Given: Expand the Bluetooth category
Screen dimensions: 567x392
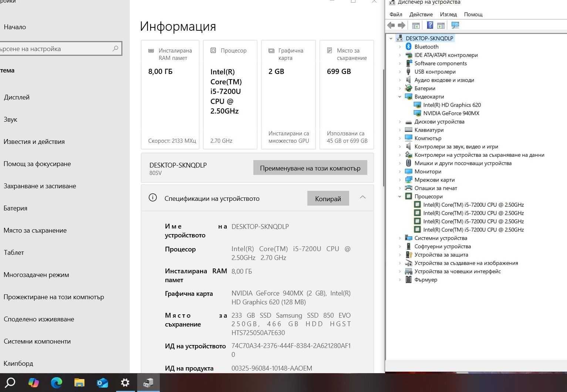Looking at the screenshot, I should [400, 47].
